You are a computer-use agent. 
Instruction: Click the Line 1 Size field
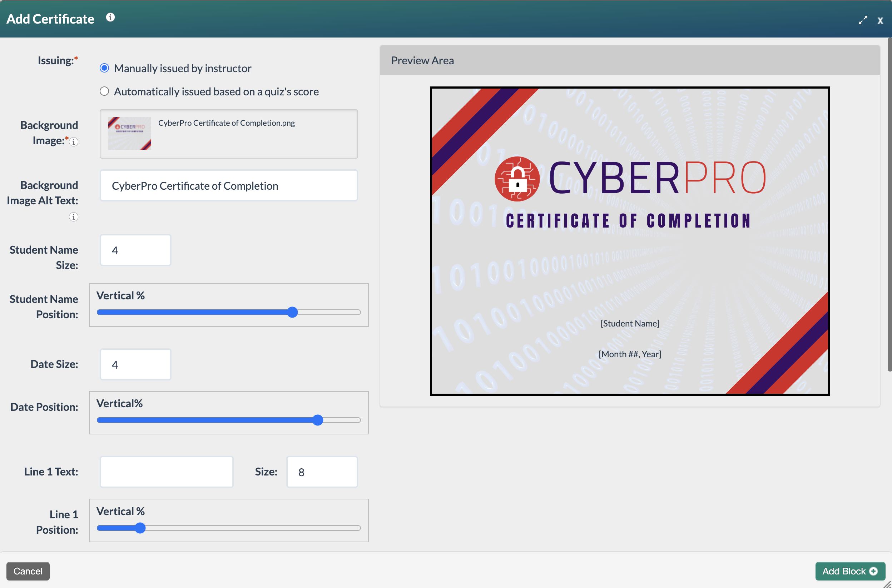pos(322,472)
